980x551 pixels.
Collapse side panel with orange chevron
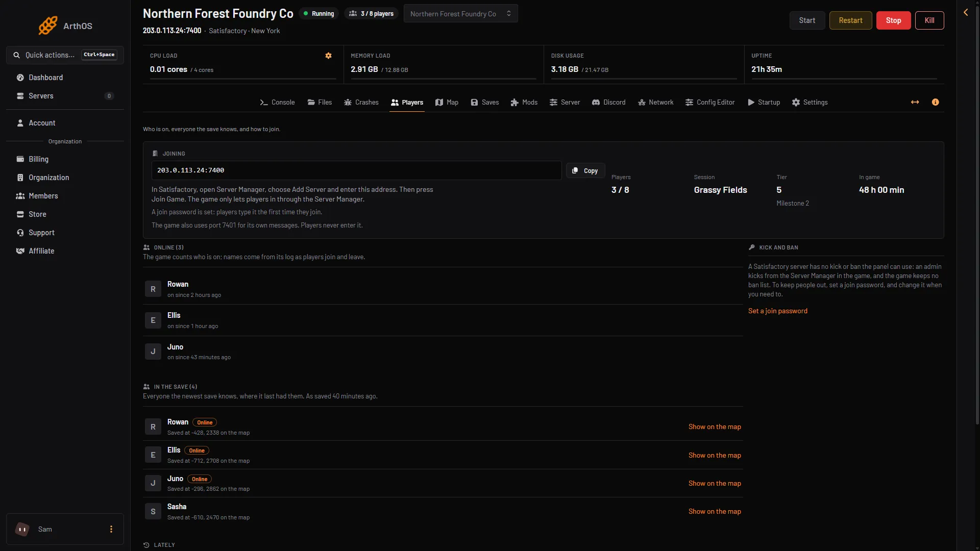(966, 12)
